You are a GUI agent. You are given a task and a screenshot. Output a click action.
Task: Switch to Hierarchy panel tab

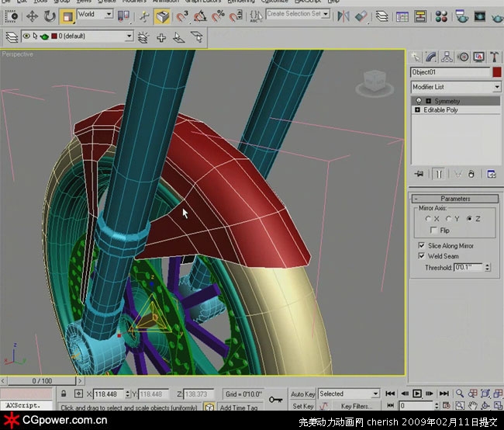tap(447, 57)
